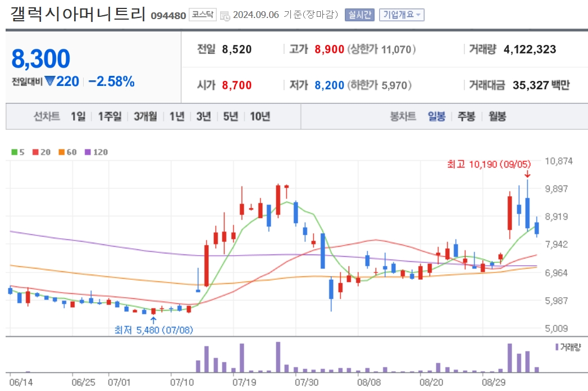The height and width of the screenshot is (391, 588).
Task: Click the 10,874 y-axis price label
Action: [x=559, y=161]
